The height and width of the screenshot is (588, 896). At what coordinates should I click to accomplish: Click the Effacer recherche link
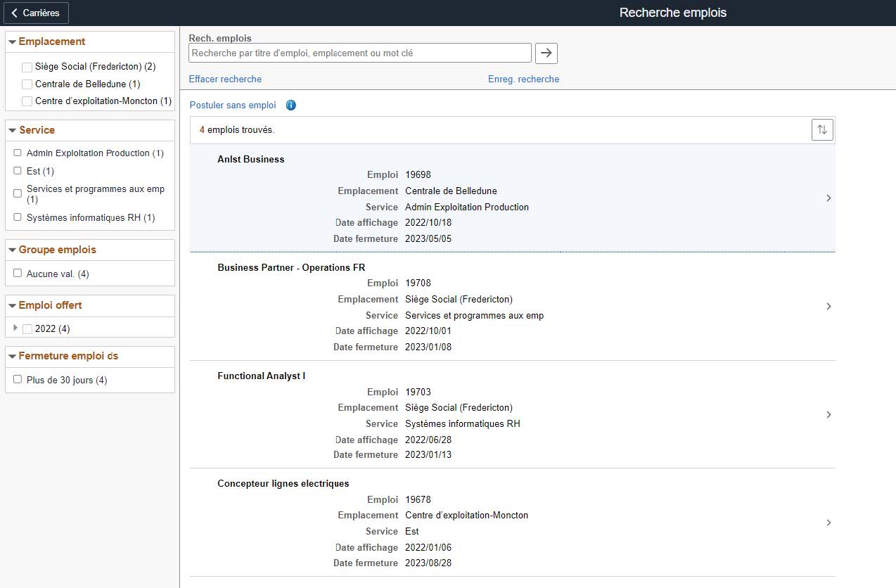click(x=225, y=79)
